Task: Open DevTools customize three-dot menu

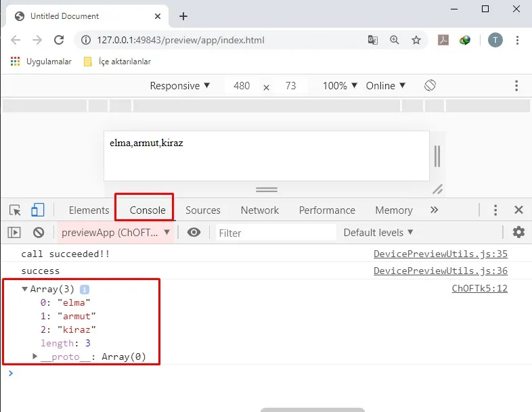Action: (495, 210)
